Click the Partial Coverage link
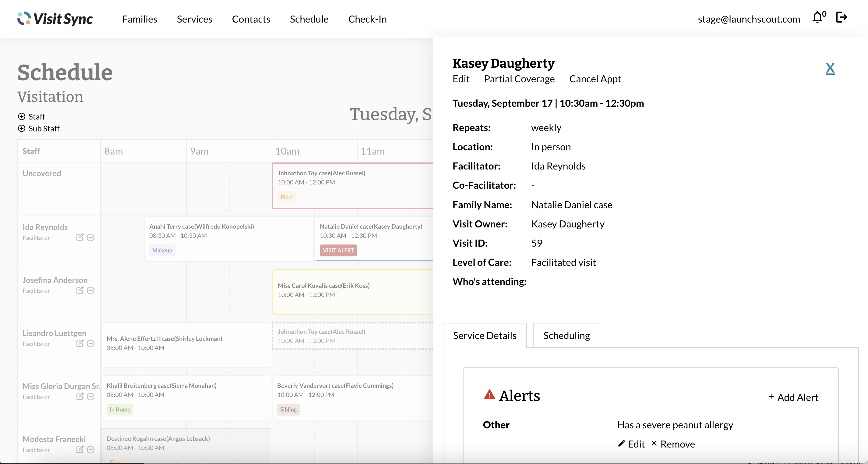The image size is (868, 464). pos(519,79)
